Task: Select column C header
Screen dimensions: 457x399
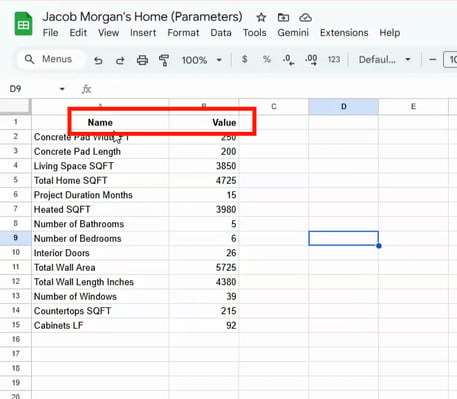Action: point(274,107)
